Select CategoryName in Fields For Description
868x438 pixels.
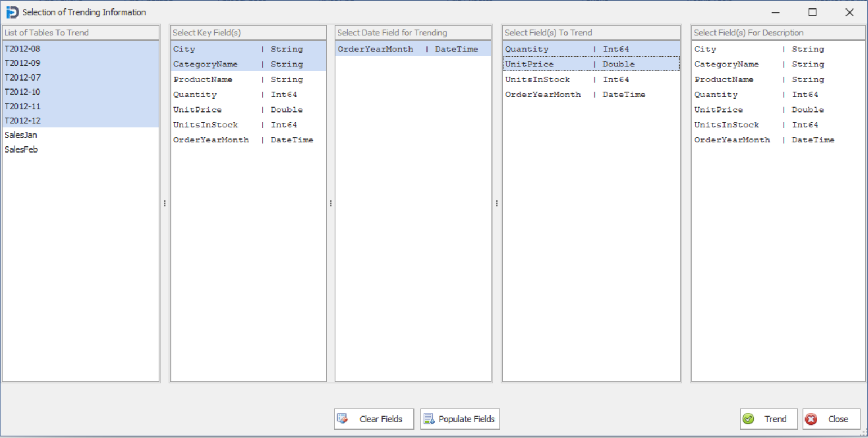tap(726, 64)
